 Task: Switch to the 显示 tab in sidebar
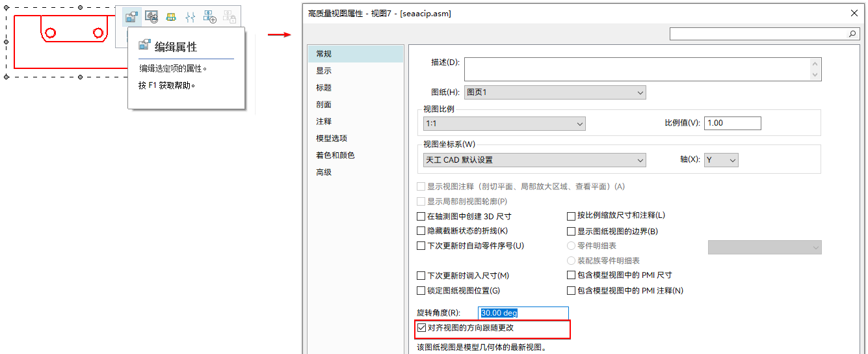tap(324, 71)
